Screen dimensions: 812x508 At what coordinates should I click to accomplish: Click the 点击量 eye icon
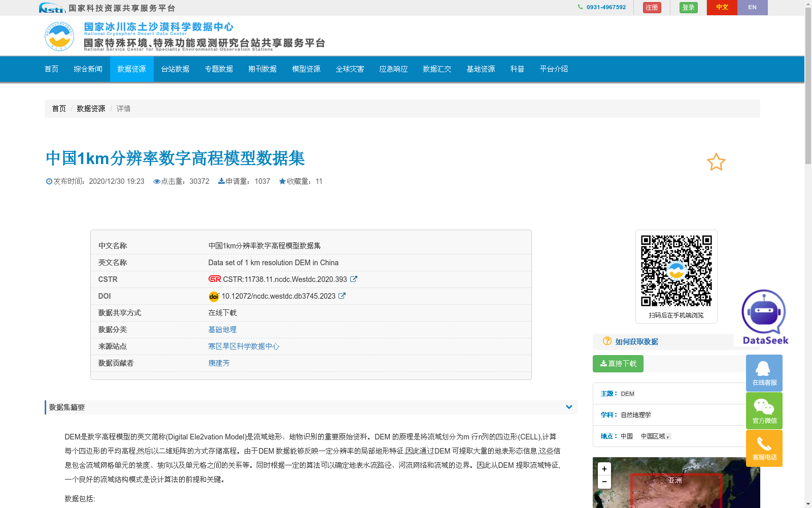157,181
